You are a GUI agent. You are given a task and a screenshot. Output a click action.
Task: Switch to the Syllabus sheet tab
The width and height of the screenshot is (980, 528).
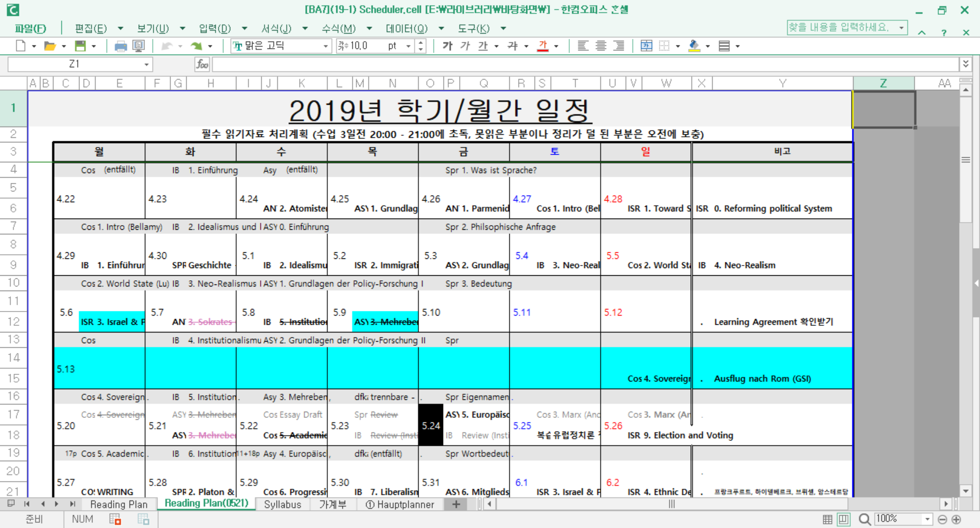[x=282, y=505]
